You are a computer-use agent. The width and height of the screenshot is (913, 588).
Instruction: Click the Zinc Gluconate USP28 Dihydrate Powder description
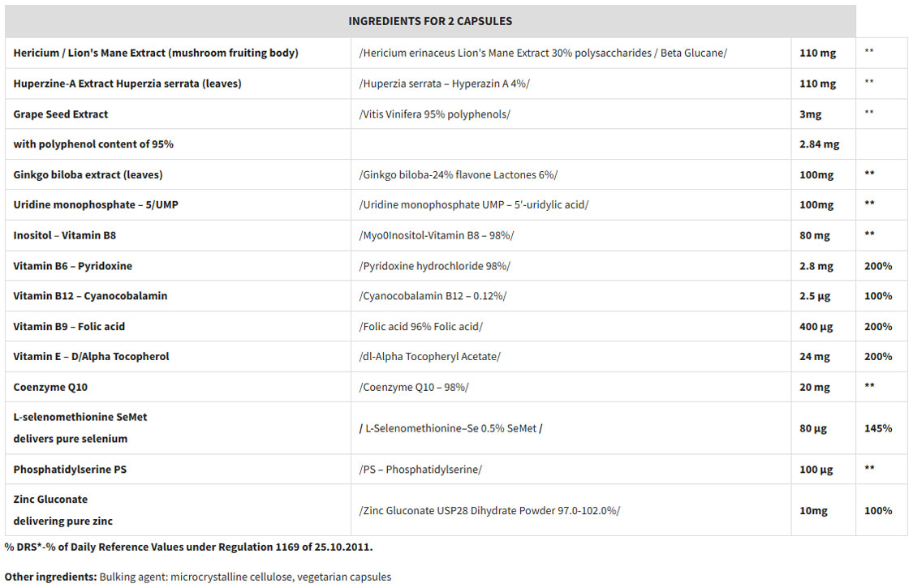tap(489, 510)
